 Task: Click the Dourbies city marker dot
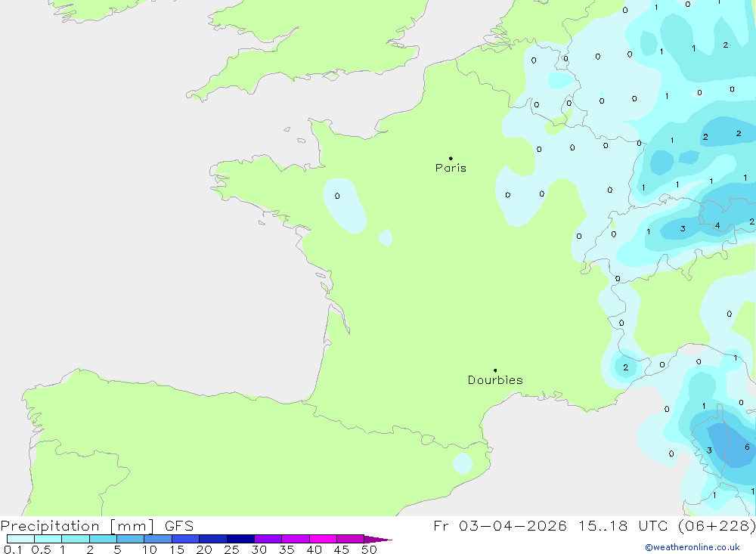495,370
